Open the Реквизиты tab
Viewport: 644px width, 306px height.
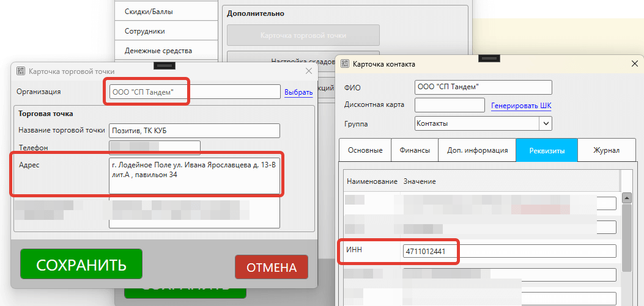546,150
